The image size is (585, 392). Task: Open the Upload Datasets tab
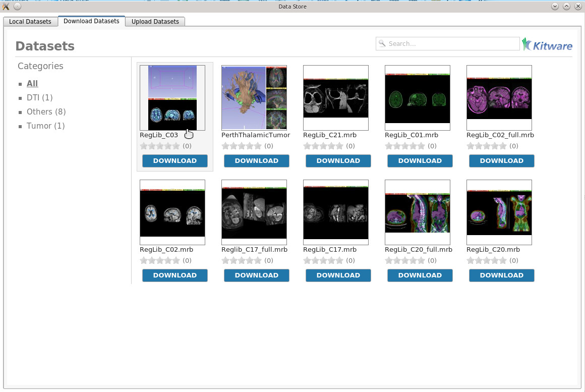click(155, 22)
